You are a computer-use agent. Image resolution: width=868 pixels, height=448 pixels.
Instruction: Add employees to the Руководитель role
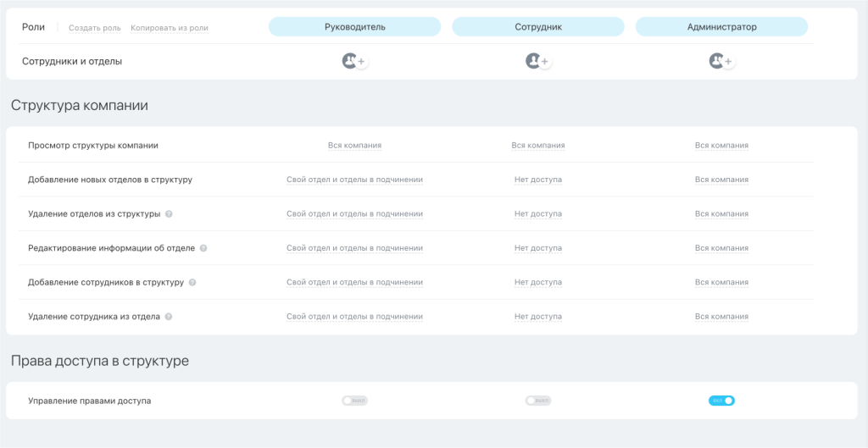point(354,61)
